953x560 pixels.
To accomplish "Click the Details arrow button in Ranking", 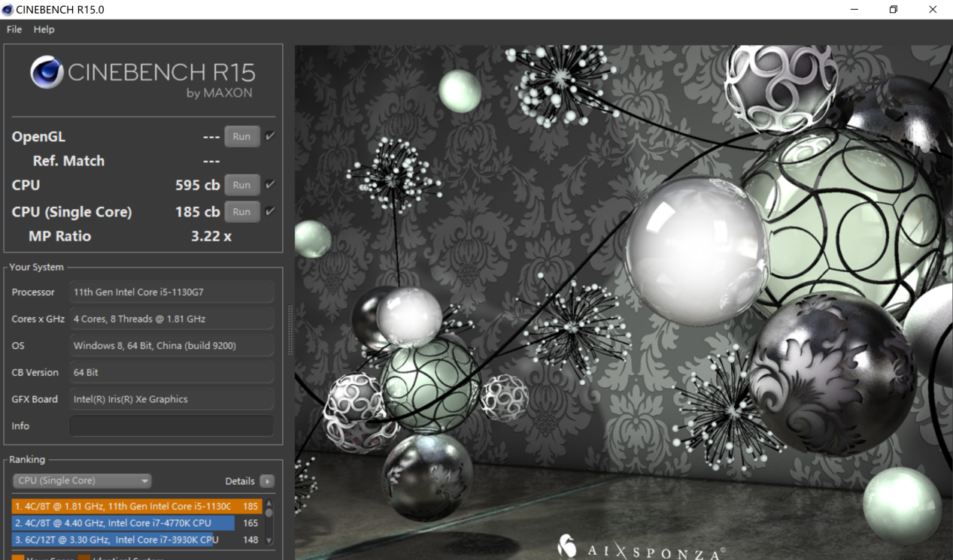I will pyautogui.click(x=267, y=481).
